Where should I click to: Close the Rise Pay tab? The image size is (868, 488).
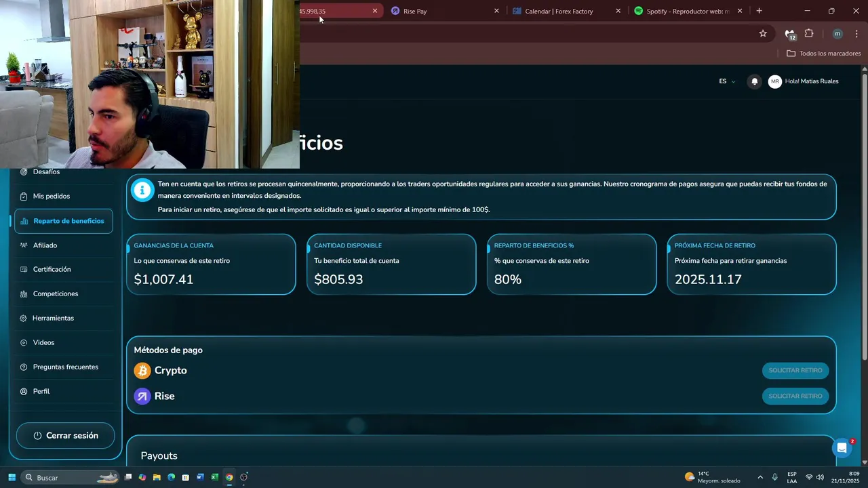coord(496,11)
